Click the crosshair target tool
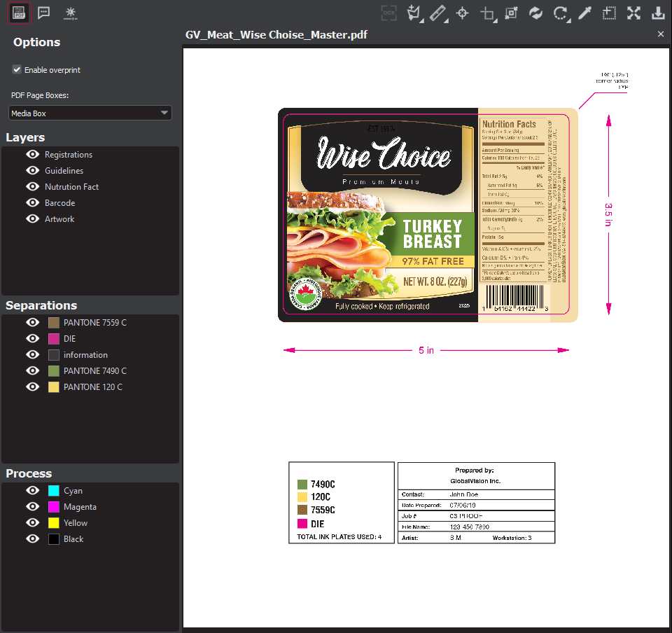 click(x=462, y=13)
